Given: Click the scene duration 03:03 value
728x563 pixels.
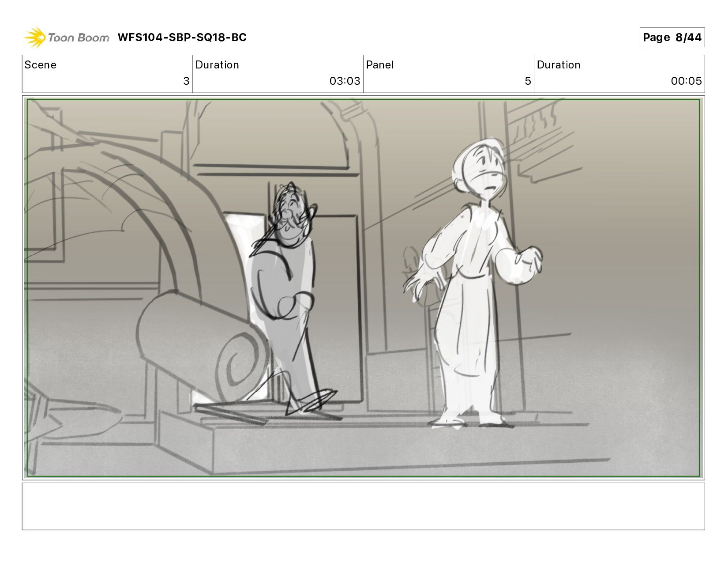Looking at the screenshot, I should pos(345,81).
